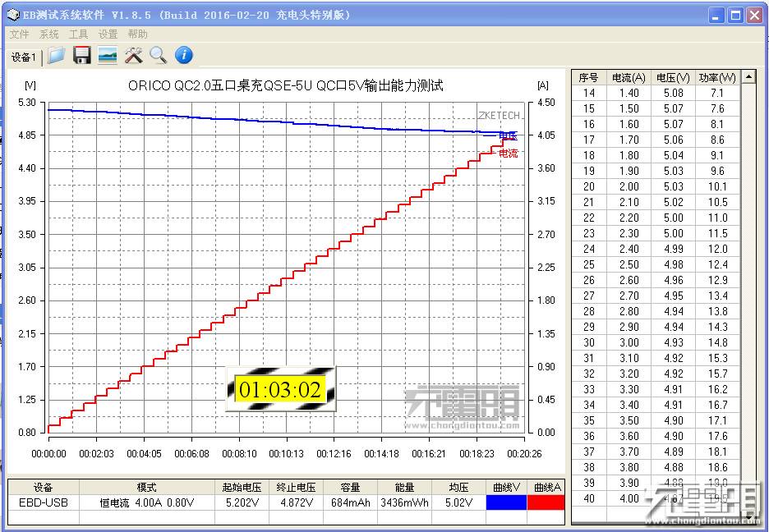
Task: Select table row 16 with 1.60 current
Action: tap(656, 125)
